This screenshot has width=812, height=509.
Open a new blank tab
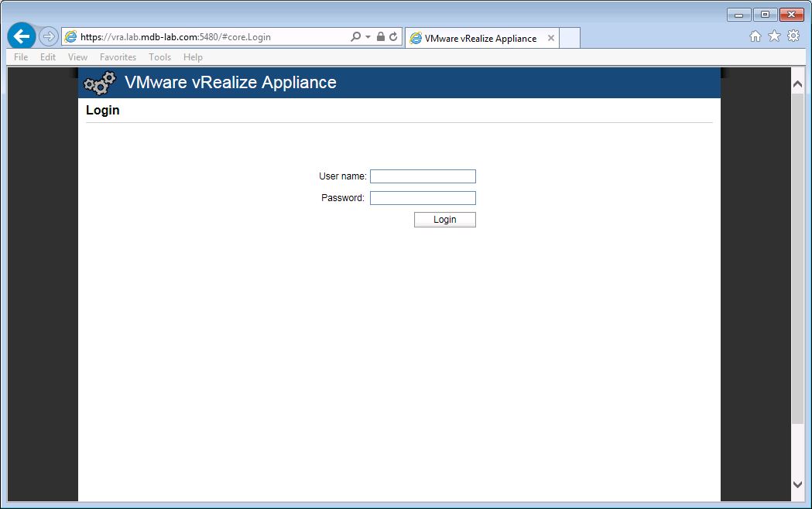[x=569, y=38]
